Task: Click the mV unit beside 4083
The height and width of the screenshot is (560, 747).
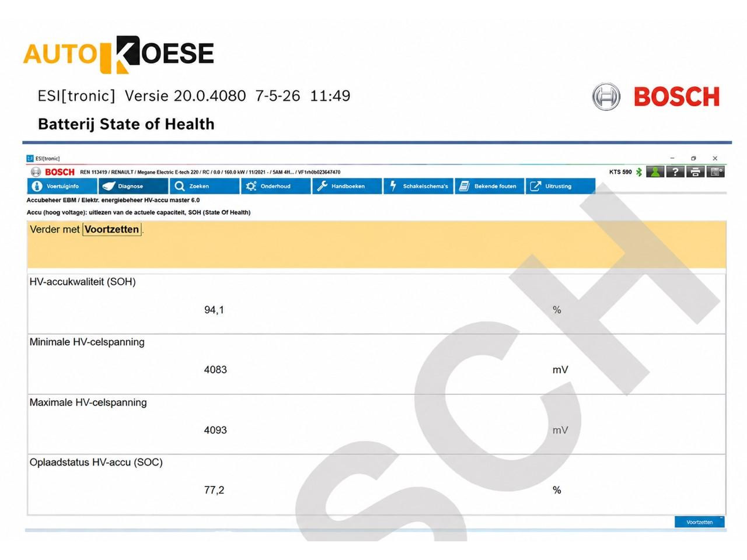Action: pyautogui.click(x=560, y=370)
